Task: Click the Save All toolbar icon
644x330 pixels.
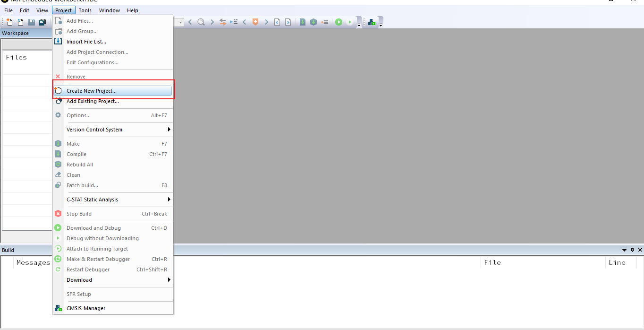Action: point(42,22)
